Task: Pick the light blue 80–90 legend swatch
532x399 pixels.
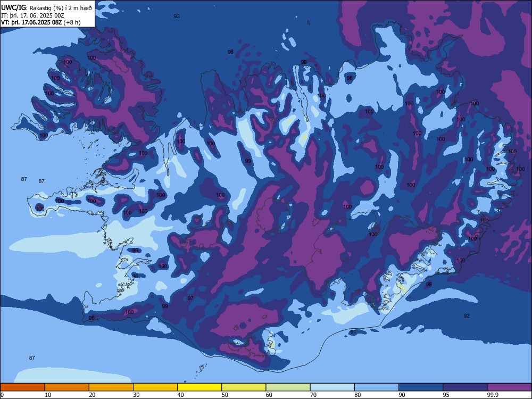Action: pyautogui.click(x=377, y=387)
